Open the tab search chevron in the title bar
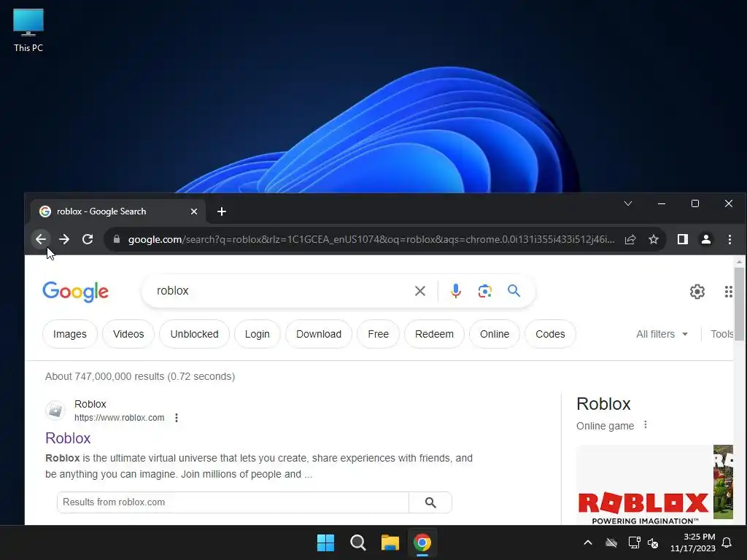This screenshot has width=747, height=560. pyautogui.click(x=628, y=204)
